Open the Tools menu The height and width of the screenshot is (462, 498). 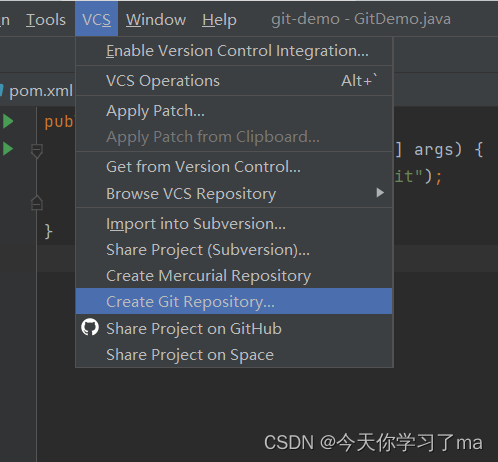pos(46,20)
